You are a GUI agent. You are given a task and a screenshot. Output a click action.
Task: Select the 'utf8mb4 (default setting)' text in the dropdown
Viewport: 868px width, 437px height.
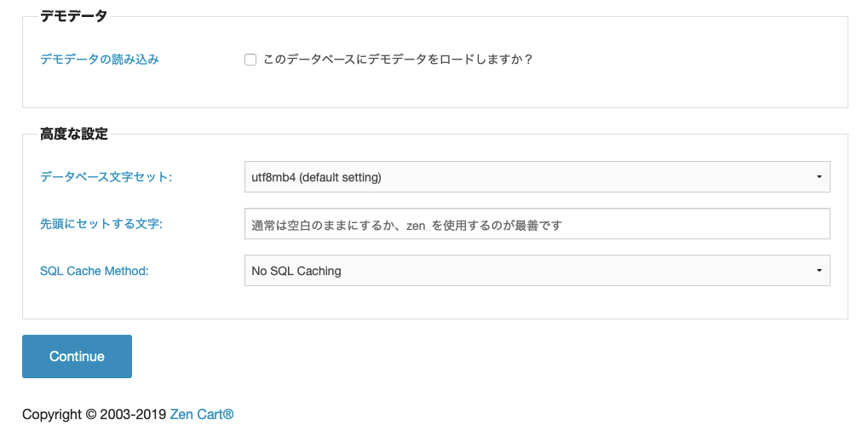point(316,177)
